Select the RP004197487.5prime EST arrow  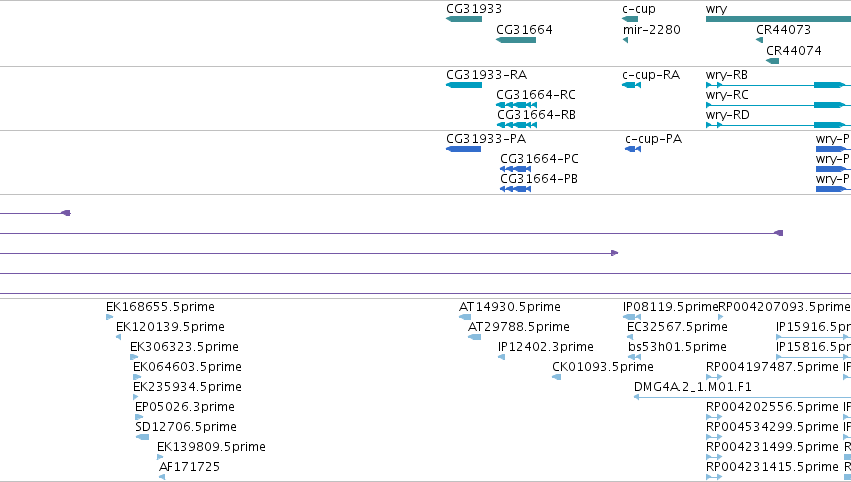(x=714, y=377)
